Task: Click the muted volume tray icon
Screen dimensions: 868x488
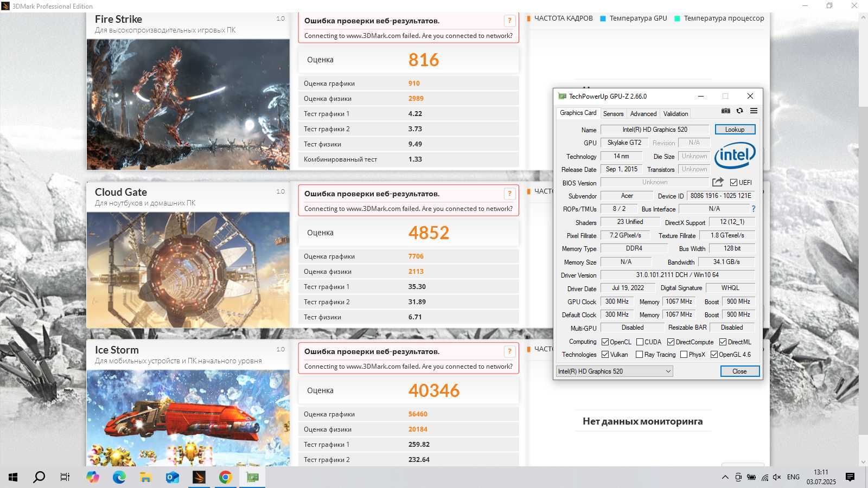Action: pyautogui.click(x=777, y=477)
